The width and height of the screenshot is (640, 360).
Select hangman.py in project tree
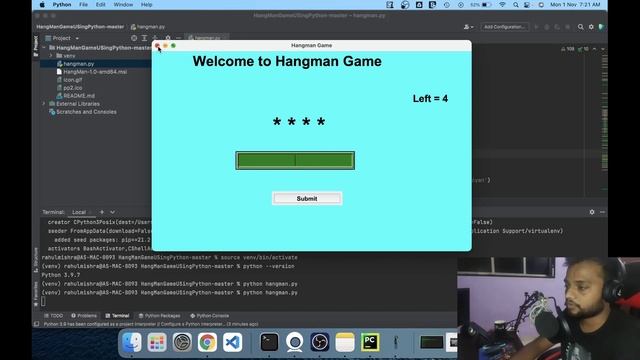[78, 64]
